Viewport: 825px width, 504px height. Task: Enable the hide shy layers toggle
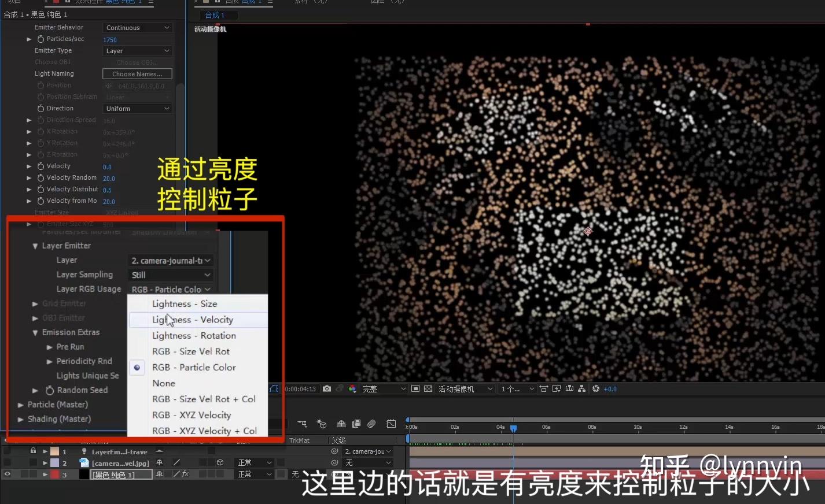click(x=341, y=424)
